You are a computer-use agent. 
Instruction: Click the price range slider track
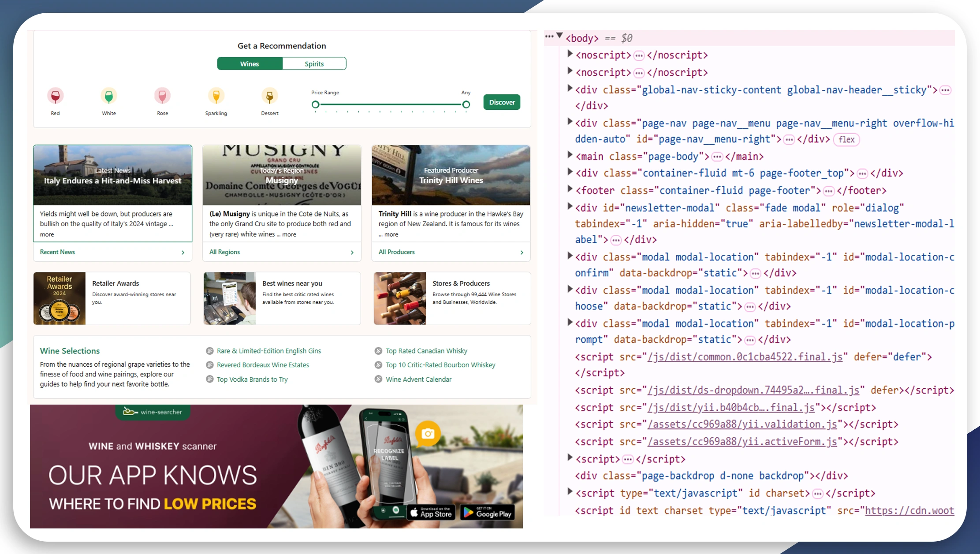pos(391,104)
